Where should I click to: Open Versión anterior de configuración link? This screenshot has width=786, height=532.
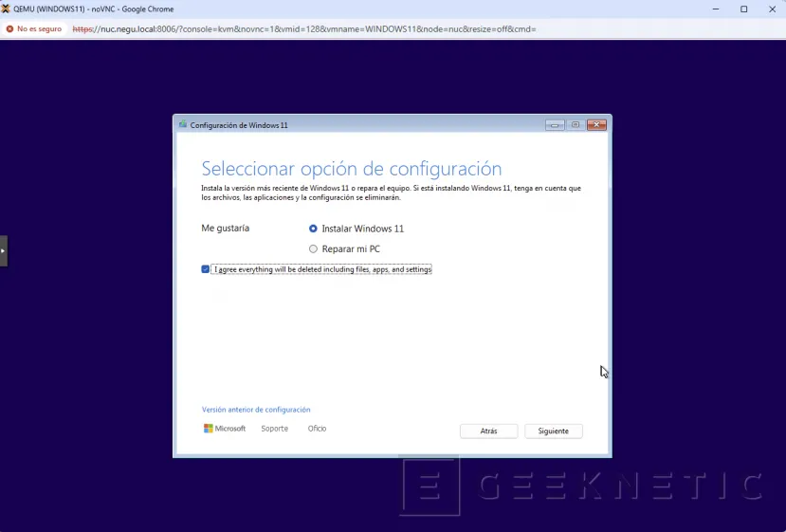coord(256,410)
